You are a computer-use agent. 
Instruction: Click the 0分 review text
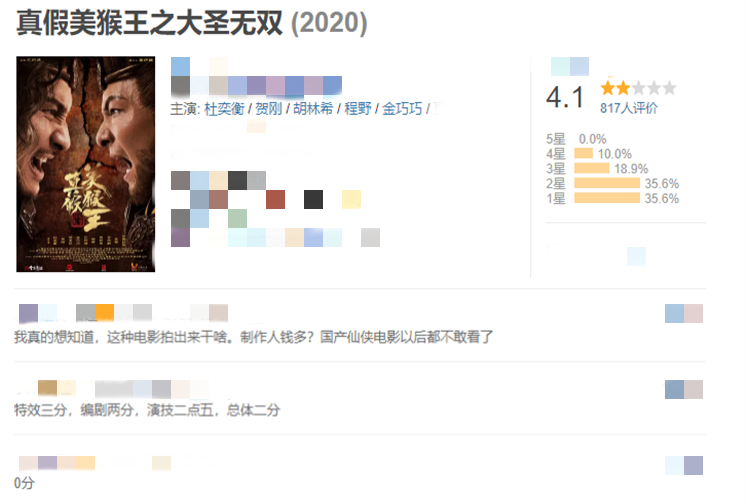(24, 483)
